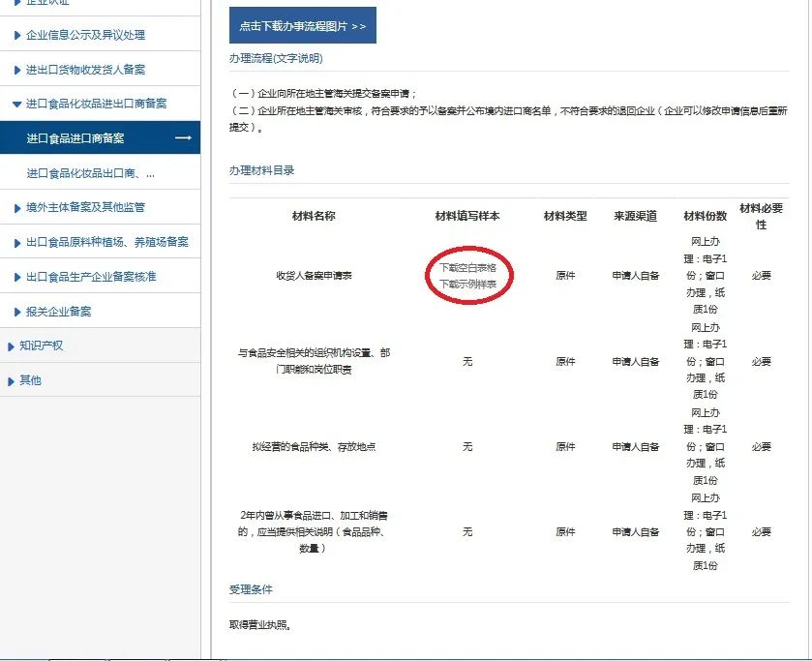Click the triangle icon beside 知识产权

click(11, 346)
